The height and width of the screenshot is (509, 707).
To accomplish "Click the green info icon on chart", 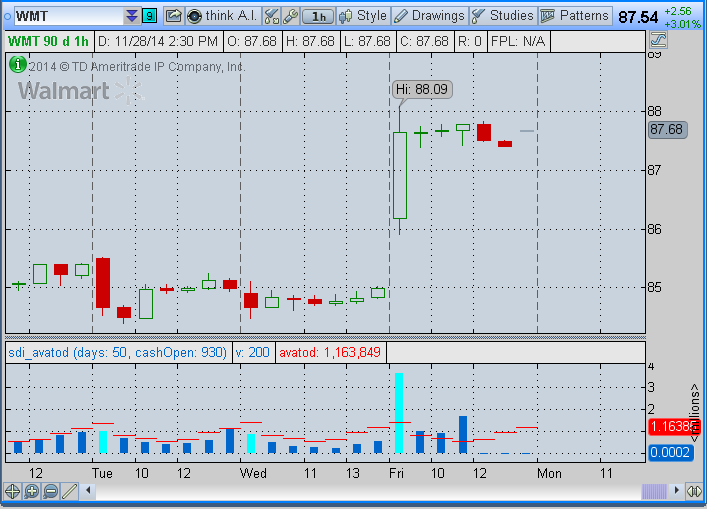I will (x=18, y=64).
